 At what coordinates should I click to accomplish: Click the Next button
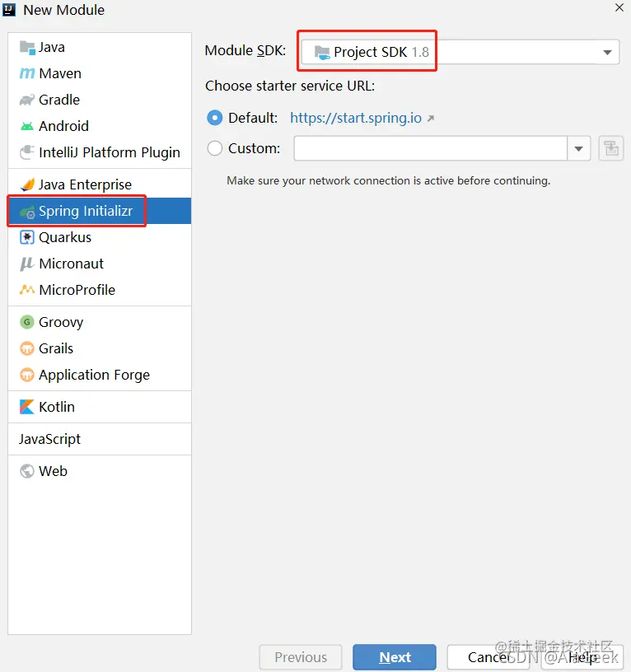click(x=395, y=657)
